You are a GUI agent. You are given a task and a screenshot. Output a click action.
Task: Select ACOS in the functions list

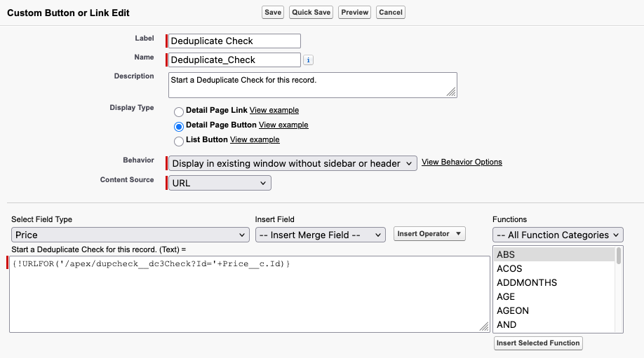click(x=554, y=268)
